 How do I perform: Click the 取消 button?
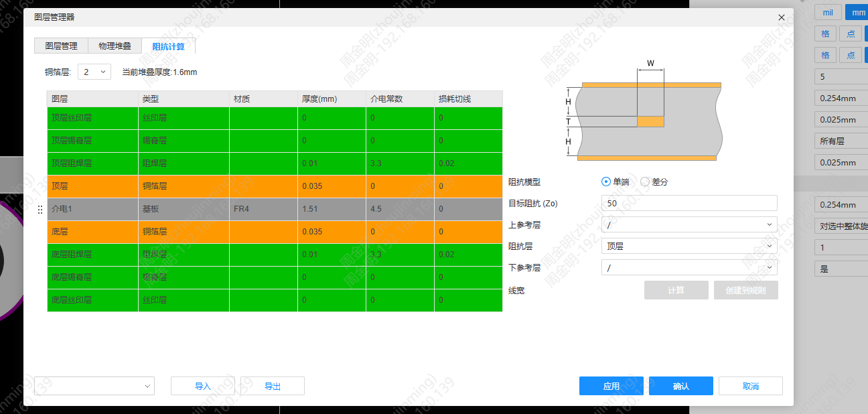click(751, 386)
